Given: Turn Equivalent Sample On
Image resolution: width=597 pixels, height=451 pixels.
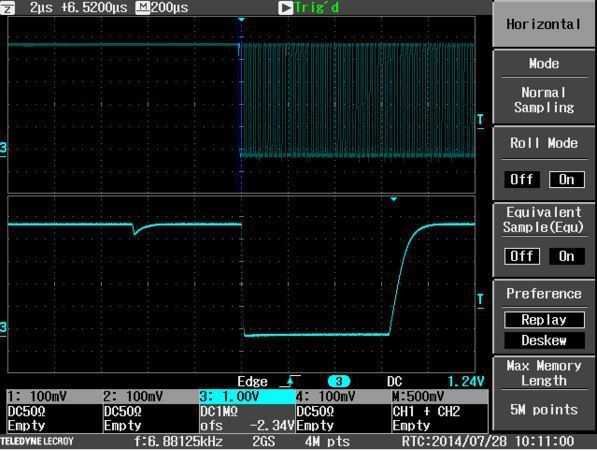Looking at the screenshot, I should [x=567, y=256].
